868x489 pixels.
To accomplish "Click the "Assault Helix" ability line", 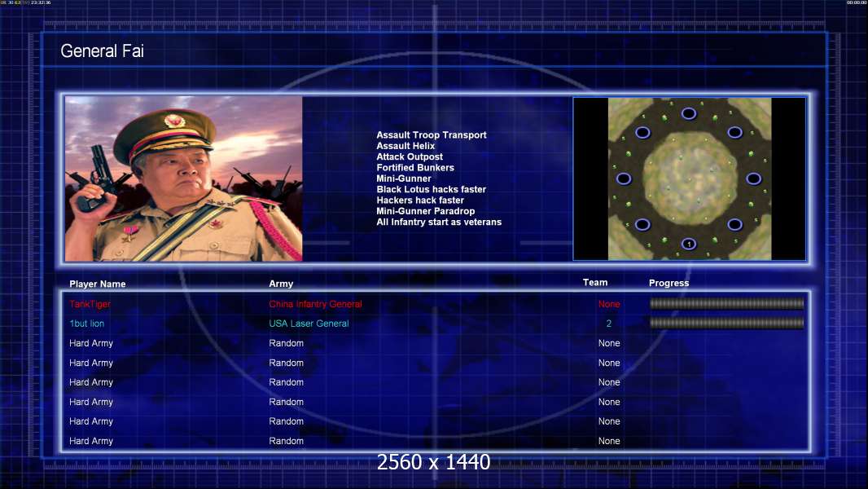I will point(406,146).
